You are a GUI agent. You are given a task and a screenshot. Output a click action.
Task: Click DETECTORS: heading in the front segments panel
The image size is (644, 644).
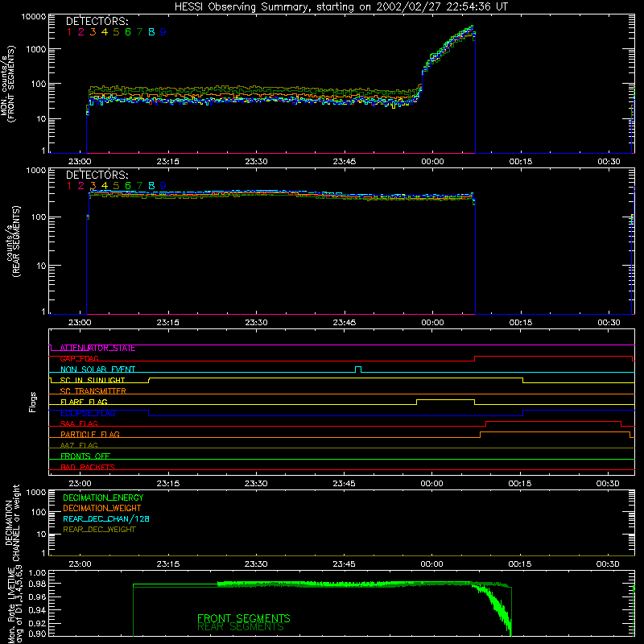(x=97, y=21)
